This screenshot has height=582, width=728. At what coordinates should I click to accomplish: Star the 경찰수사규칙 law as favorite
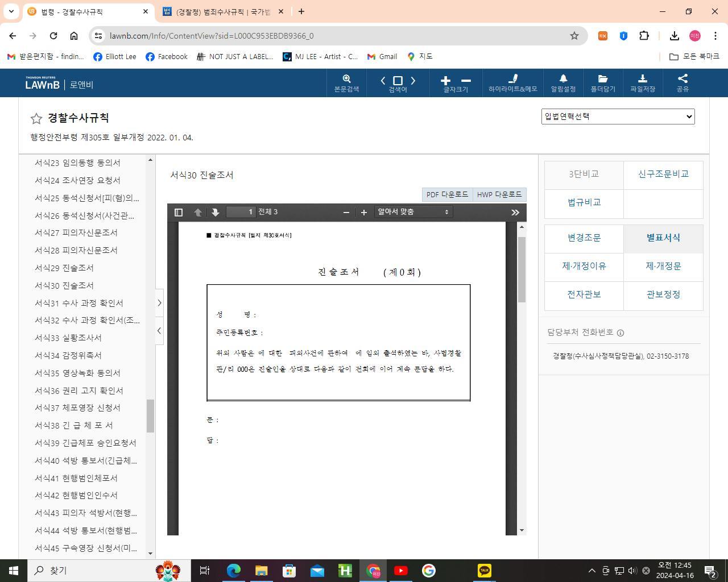(36, 118)
